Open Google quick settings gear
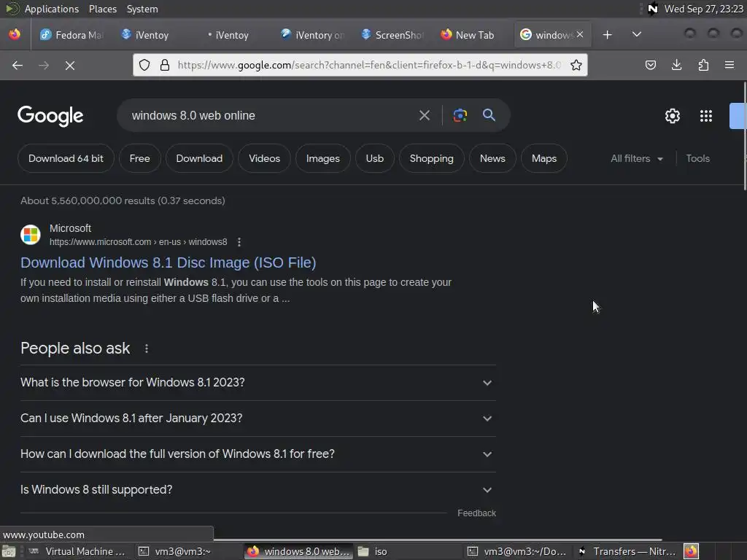Screen dimensions: 747x560 672,116
